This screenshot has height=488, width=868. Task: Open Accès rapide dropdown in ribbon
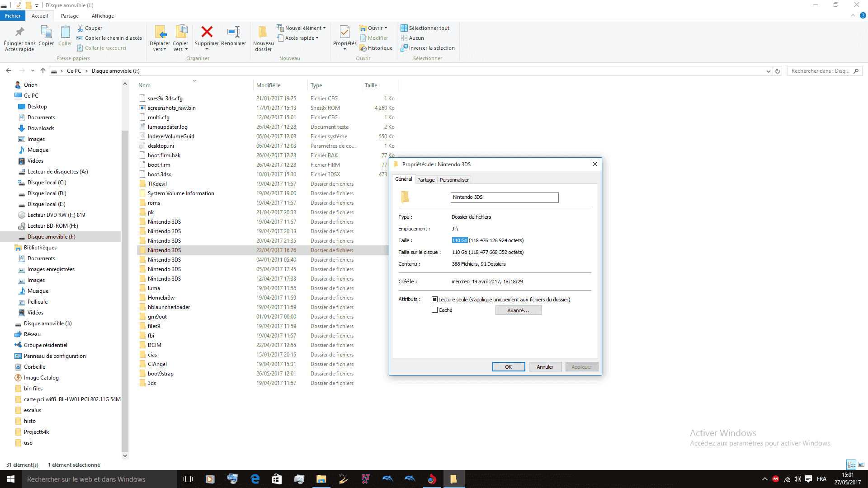pyautogui.click(x=298, y=38)
